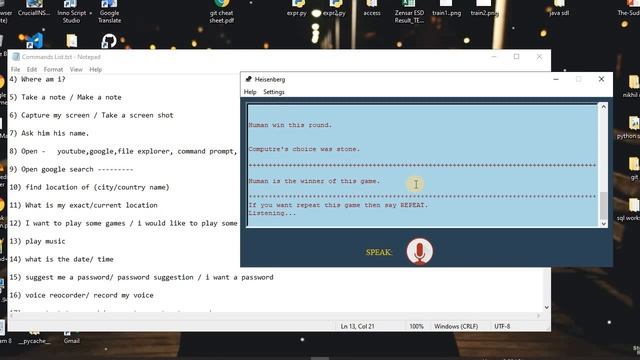640x360 pixels.
Task: Open the File menu in Notepad
Action: point(16,70)
